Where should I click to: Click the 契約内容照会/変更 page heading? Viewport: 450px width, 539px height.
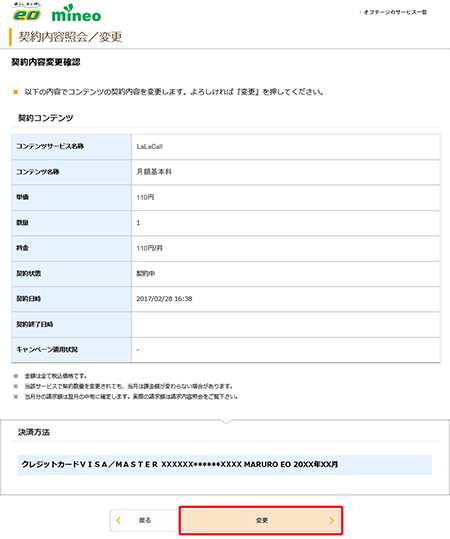point(70,37)
